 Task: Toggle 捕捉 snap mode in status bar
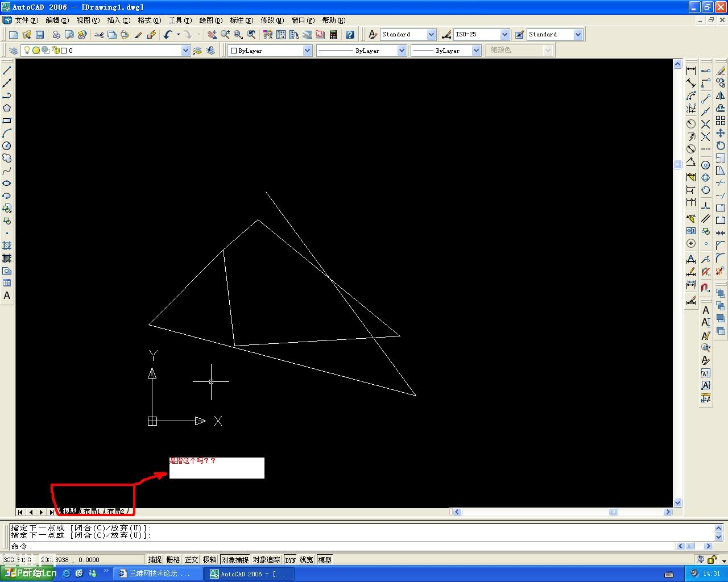(x=155, y=560)
